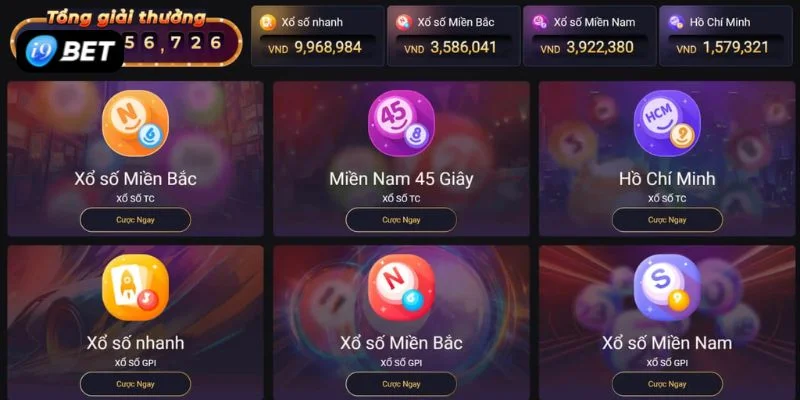This screenshot has width=800, height=400.
Task: Click the i9BET logo
Action: 70,51
